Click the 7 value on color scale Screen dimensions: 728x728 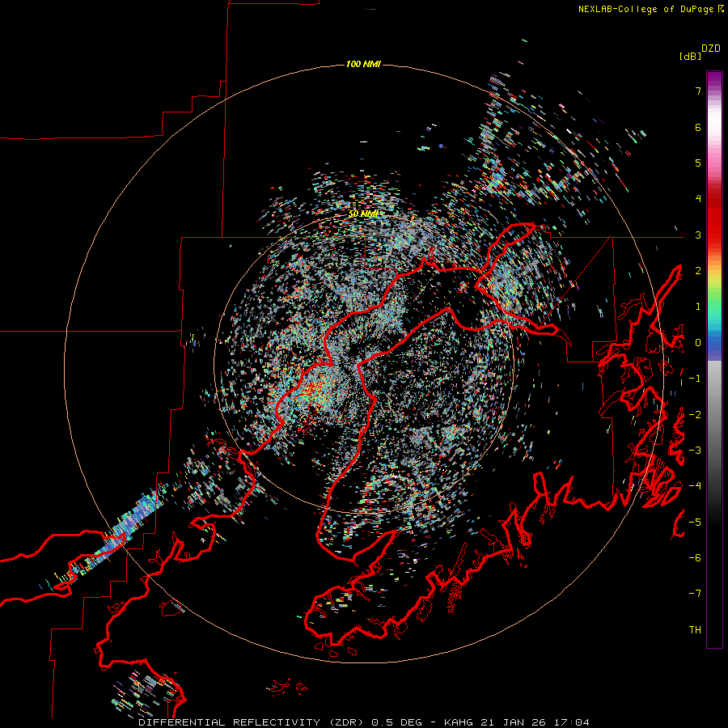pos(698,91)
